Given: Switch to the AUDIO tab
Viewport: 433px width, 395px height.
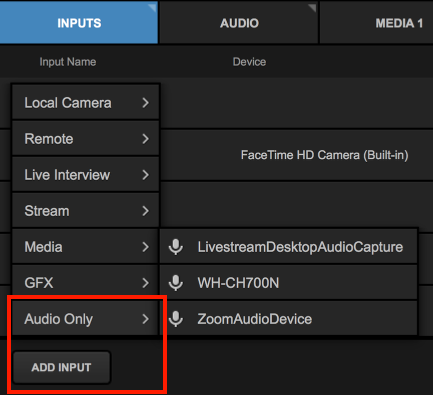Looking at the screenshot, I should (239, 23).
